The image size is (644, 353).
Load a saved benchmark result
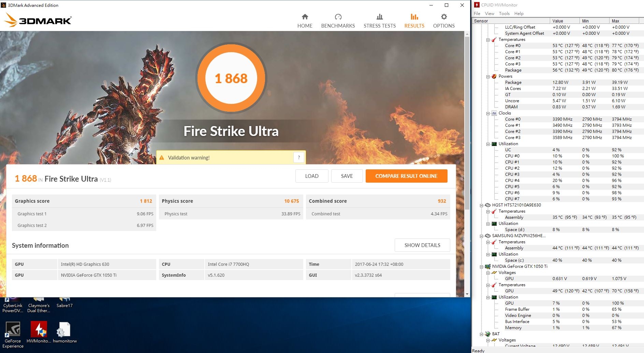coord(312,176)
